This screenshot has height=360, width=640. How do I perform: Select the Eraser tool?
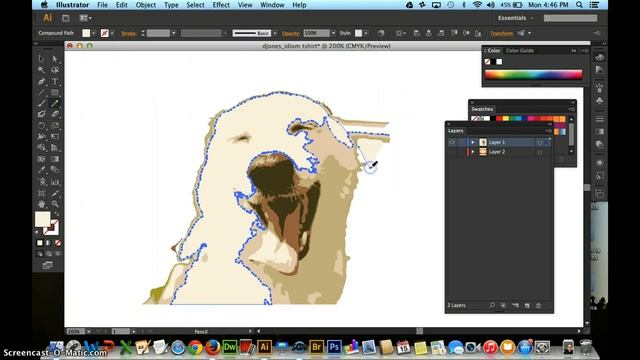tap(55, 114)
